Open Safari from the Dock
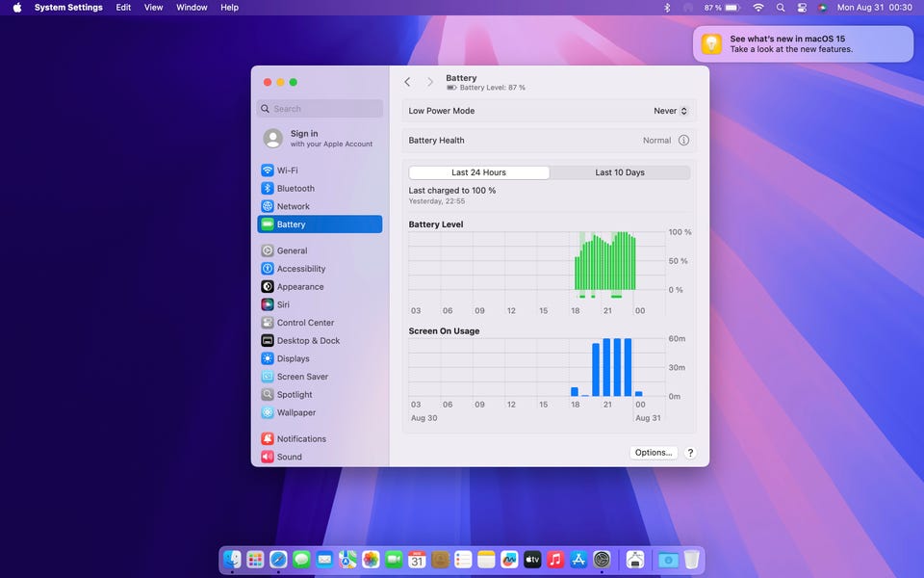This screenshot has height=578, width=924. pyautogui.click(x=278, y=559)
